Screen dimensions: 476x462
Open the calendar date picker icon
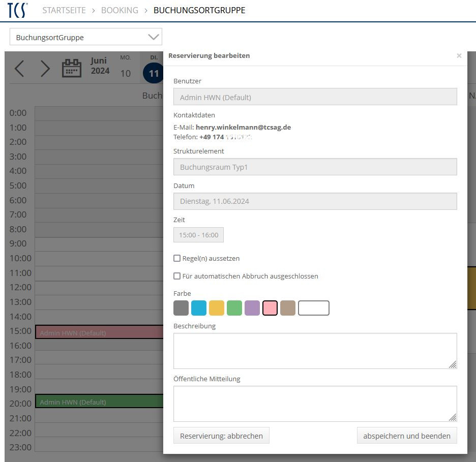click(72, 68)
